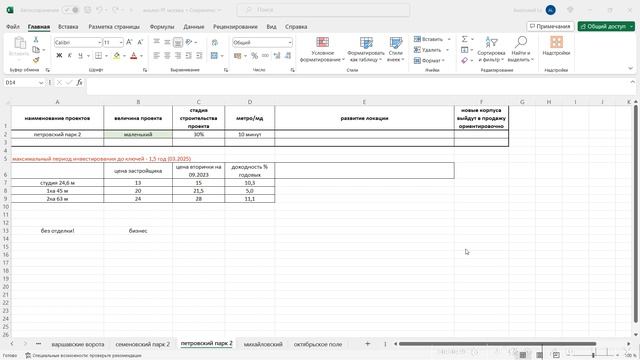
Task: Click the Format Painter brush icon
Action: tap(36, 60)
